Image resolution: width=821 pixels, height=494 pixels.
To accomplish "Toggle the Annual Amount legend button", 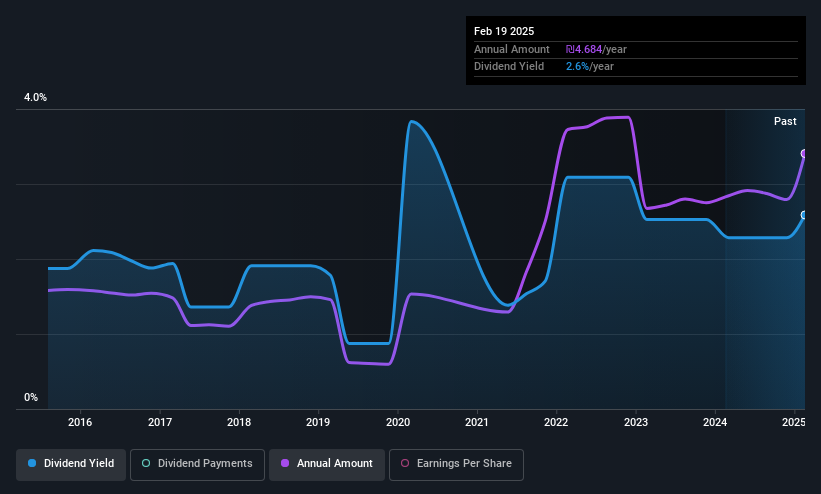I will point(327,464).
